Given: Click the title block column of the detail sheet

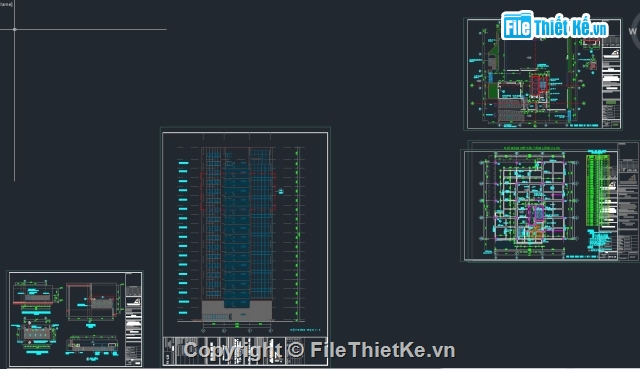Looking at the screenshot, I should coord(133,319).
